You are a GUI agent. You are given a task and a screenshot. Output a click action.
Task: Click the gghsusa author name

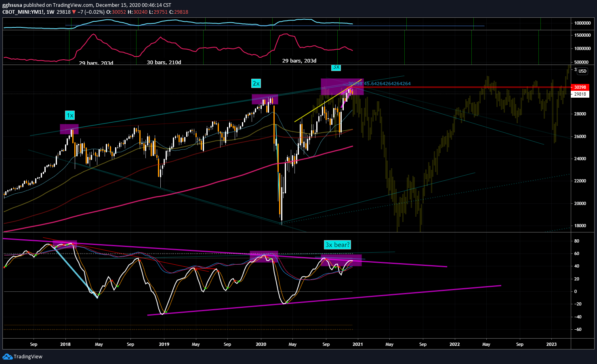[x=12, y=5]
